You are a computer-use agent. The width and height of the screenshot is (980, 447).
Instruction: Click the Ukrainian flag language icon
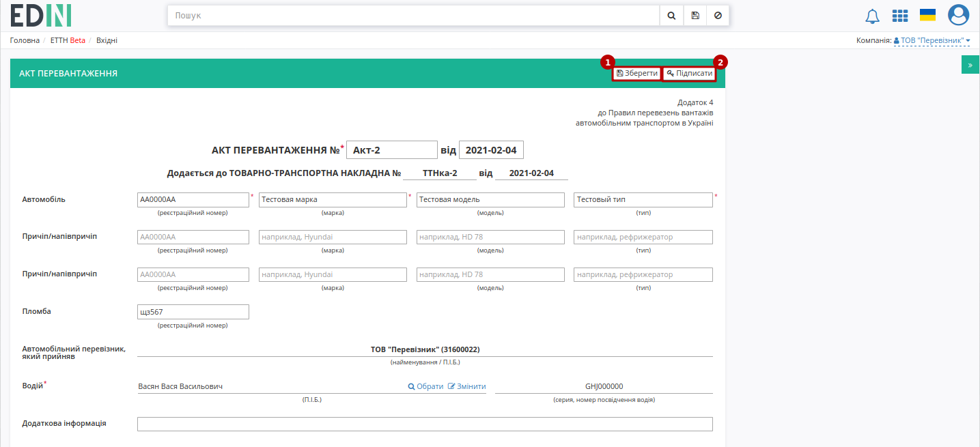pyautogui.click(x=927, y=15)
